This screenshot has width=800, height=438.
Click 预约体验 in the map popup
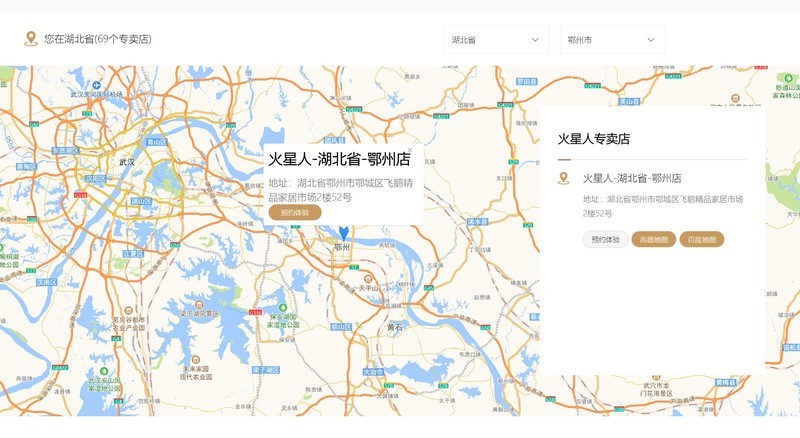coord(295,212)
